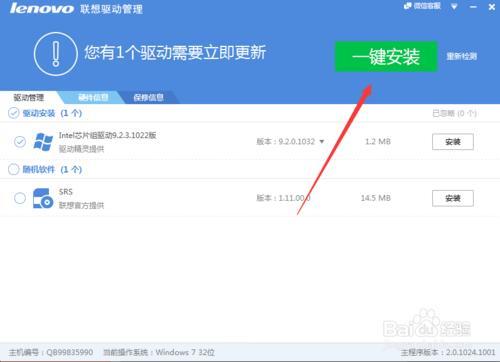Image resolution: width=500 pixels, height=362 pixels.
Task: Click the 已忽略 (0 个) link
Action: [454, 114]
